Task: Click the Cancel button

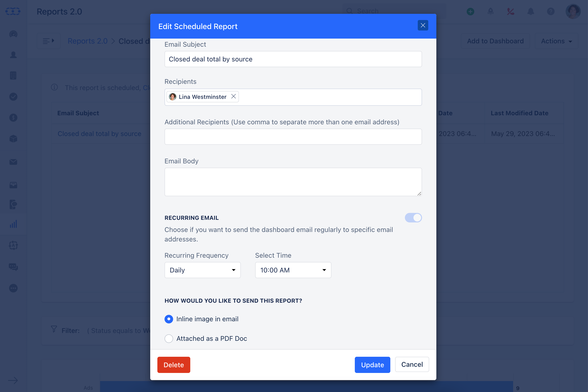Action: [x=412, y=365]
